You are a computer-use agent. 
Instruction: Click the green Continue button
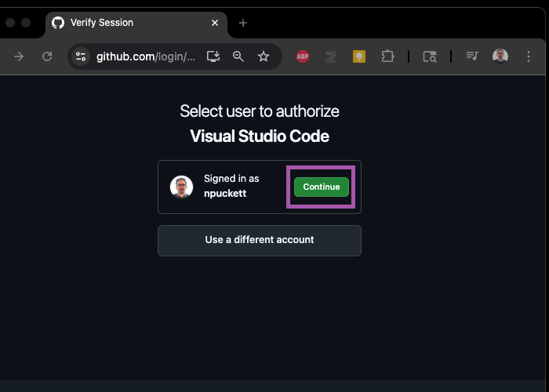coord(321,187)
